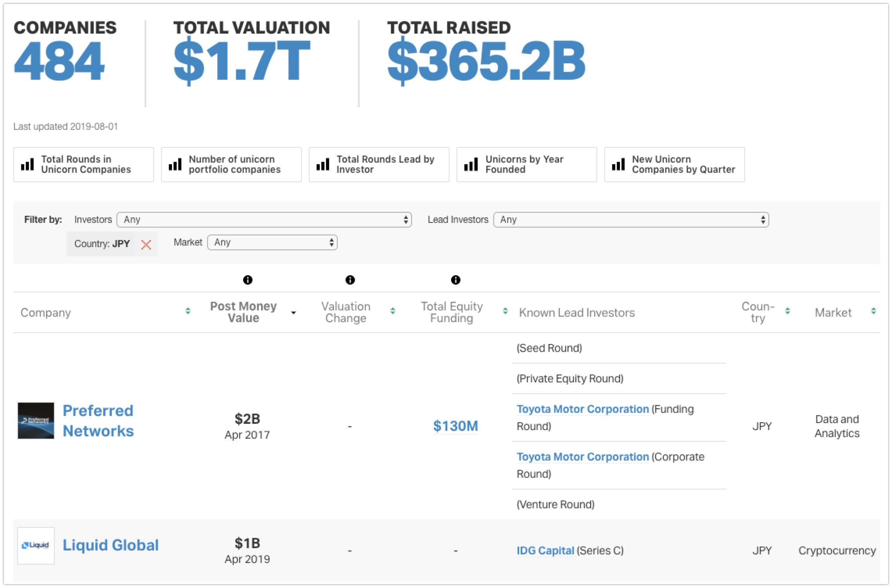Open the Lead Investors filter dropdown
892x588 pixels.
(631, 220)
